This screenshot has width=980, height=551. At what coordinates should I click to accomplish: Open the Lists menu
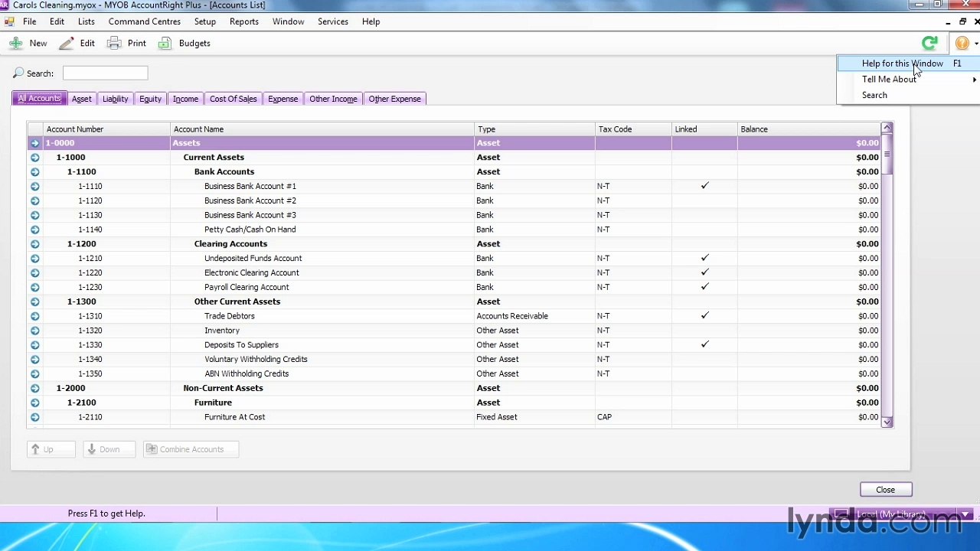(x=87, y=21)
